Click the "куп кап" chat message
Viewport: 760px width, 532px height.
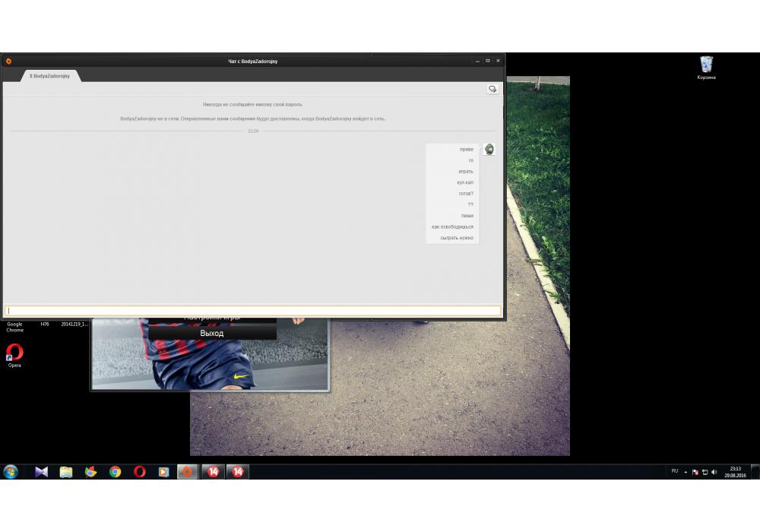tap(465, 182)
